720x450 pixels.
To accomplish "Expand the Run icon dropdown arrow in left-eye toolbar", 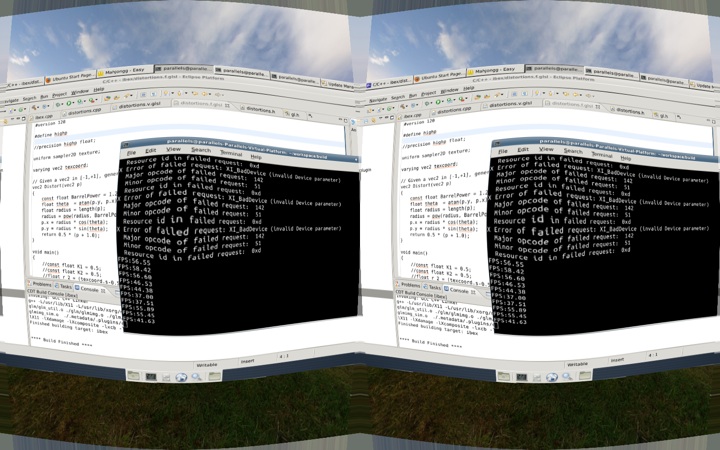I will point(73,103).
